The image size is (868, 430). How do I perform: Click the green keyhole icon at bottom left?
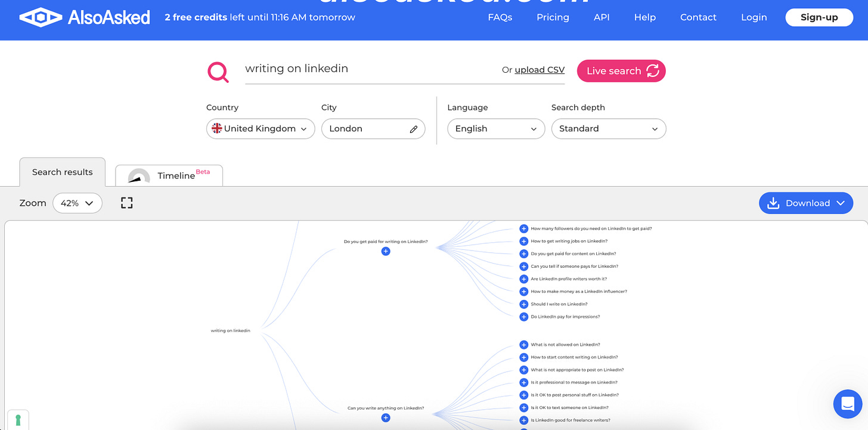pyautogui.click(x=18, y=420)
